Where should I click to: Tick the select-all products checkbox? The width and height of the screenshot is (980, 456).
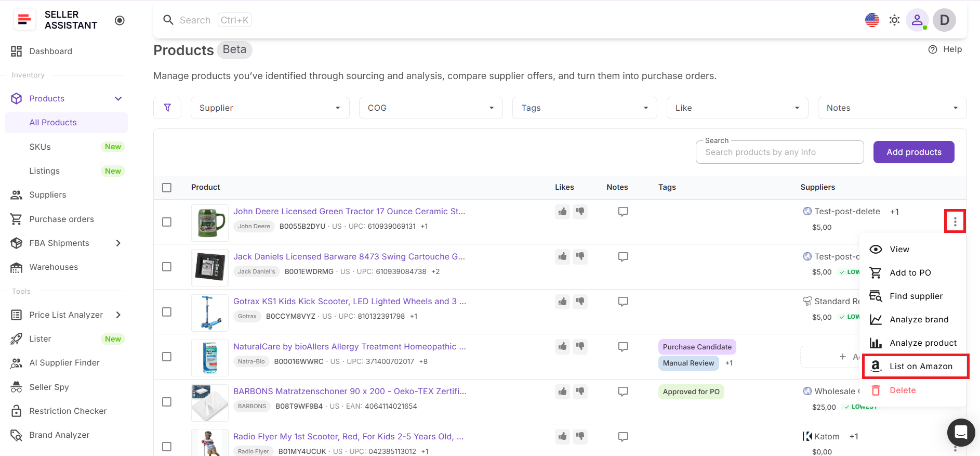click(167, 188)
